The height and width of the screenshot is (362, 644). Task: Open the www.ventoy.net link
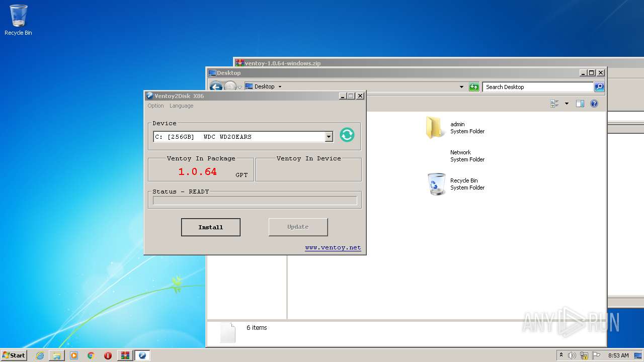point(333,247)
